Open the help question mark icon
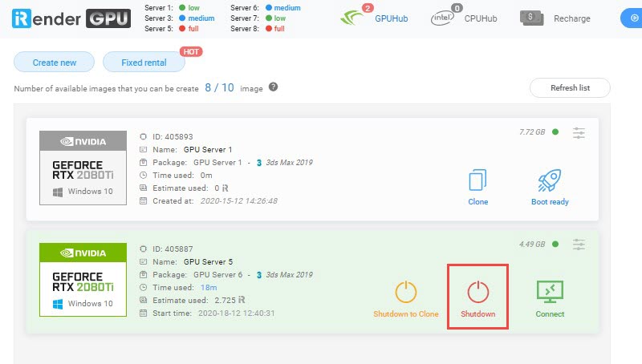Screen dimensions: 642x364 [273, 87]
